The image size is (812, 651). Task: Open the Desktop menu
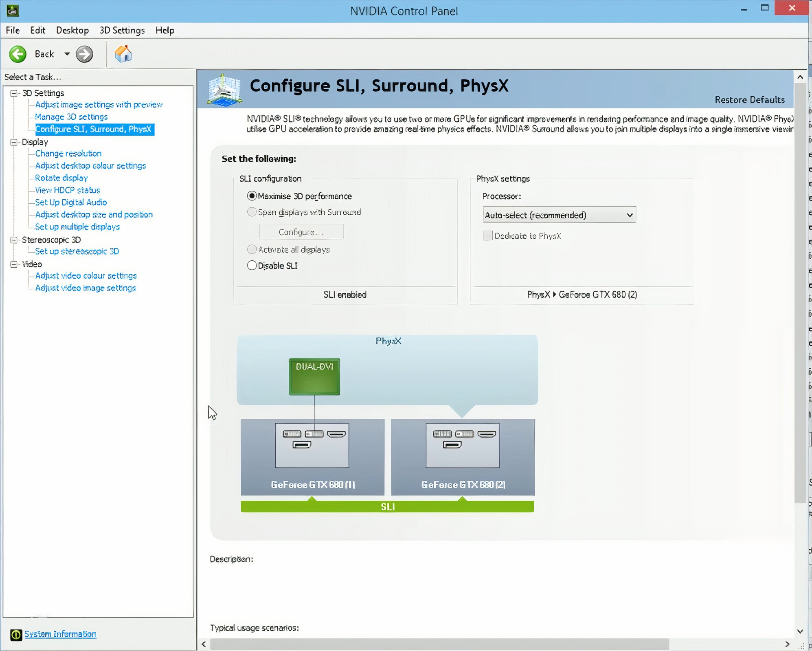click(x=72, y=30)
